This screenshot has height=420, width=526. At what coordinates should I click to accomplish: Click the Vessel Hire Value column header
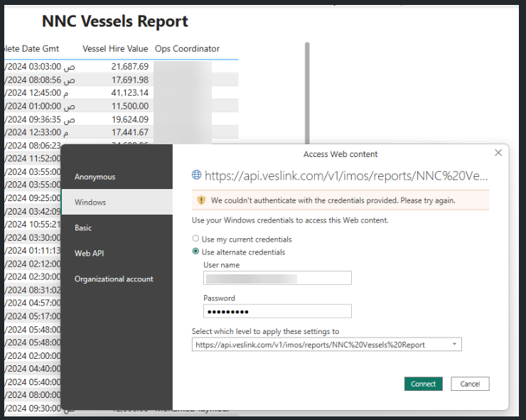tap(115, 48)
